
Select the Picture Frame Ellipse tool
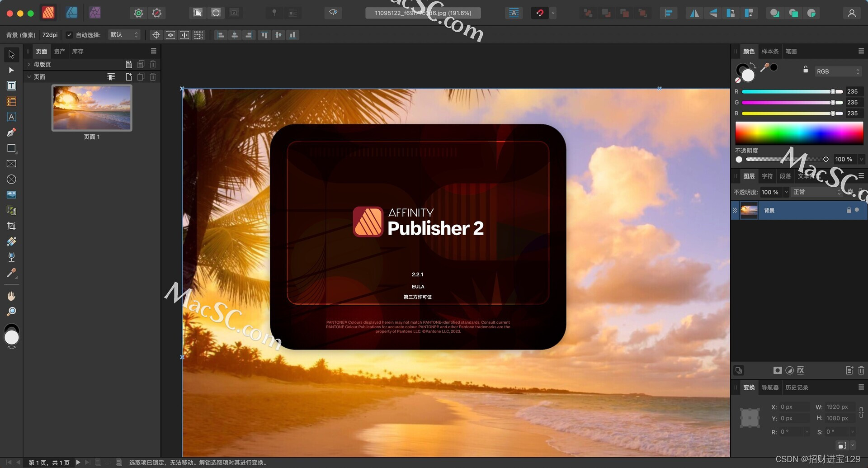(x=11, y=180)
